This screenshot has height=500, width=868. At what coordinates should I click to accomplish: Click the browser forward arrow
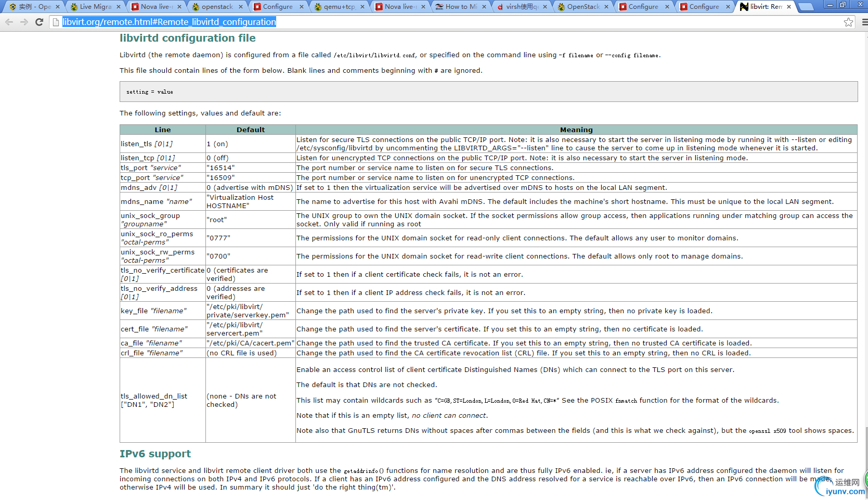(x=24, y=22)
